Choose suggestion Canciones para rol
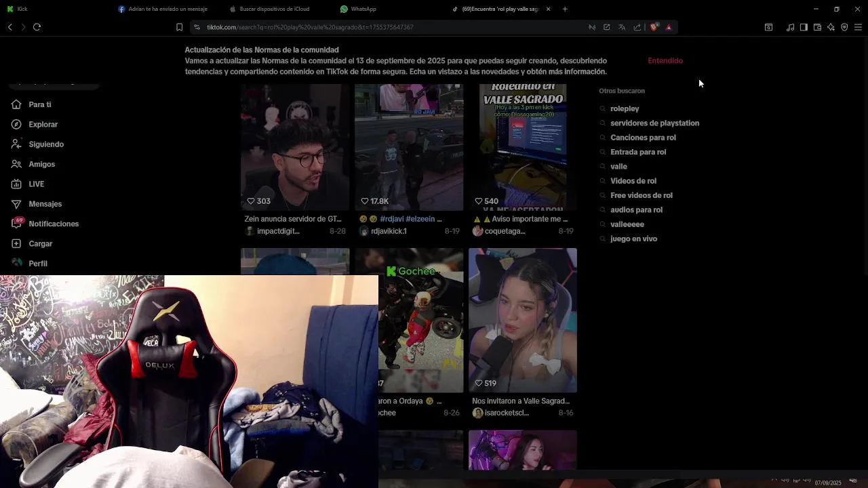The width and height of the screenshot is (868, 488). [643, 138]
